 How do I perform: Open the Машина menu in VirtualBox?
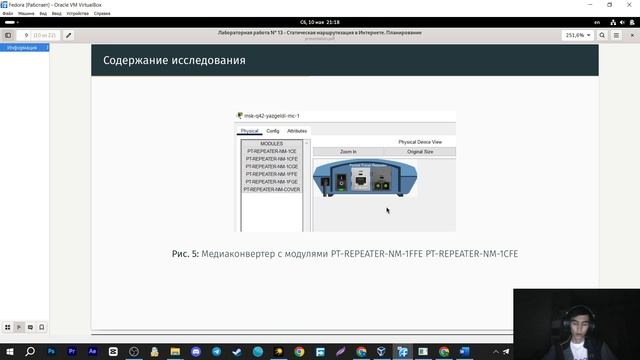(x=26, y=13)
